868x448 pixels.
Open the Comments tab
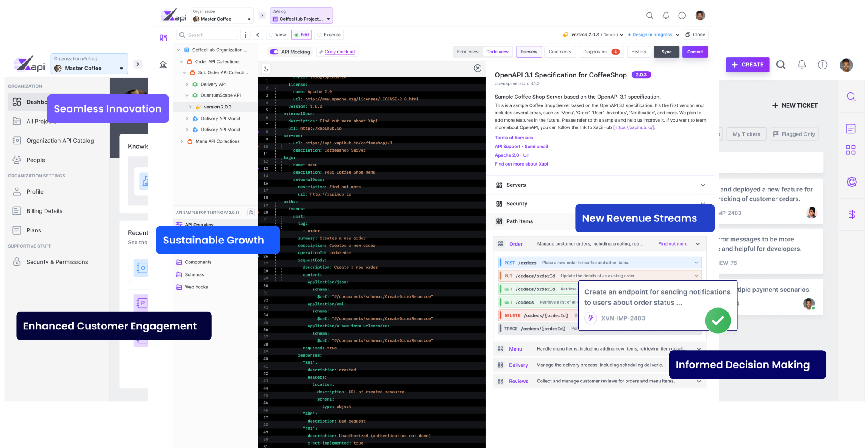coord(560,52)
